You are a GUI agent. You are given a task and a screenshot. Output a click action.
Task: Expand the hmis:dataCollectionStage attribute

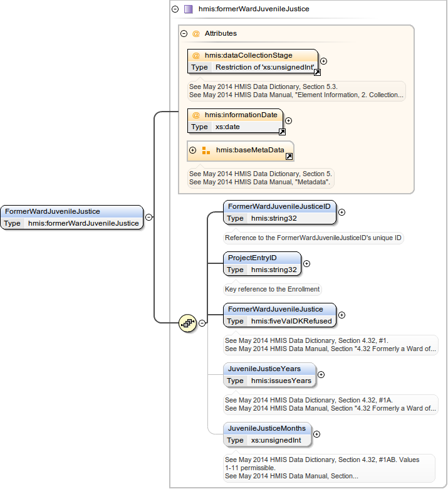point(324,61)
